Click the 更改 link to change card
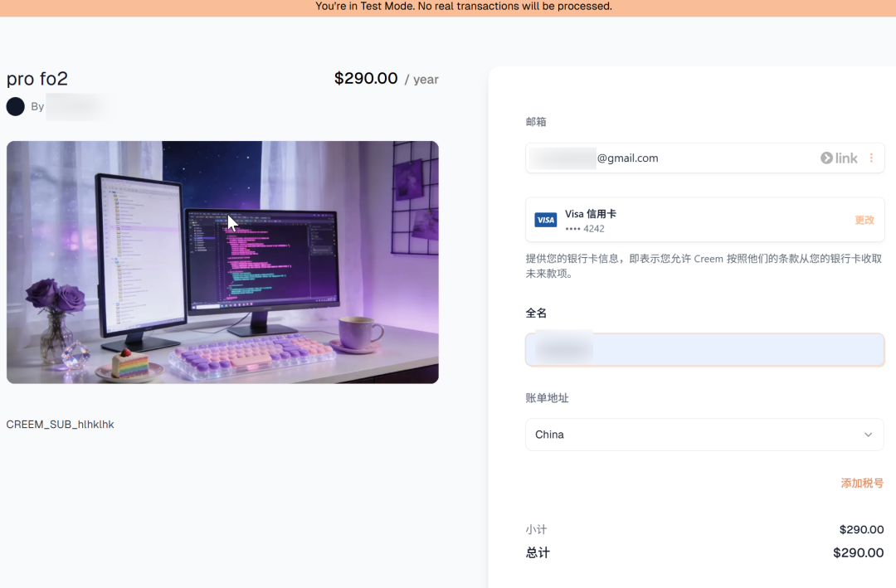This screenshot has height=588, width=896. coord(864,220)
